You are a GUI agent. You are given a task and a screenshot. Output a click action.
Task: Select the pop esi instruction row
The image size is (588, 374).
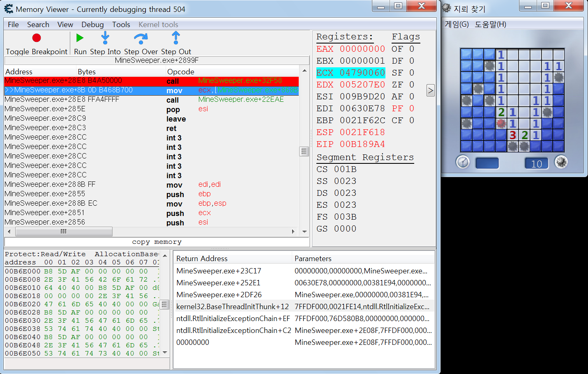tap(151, 109)
